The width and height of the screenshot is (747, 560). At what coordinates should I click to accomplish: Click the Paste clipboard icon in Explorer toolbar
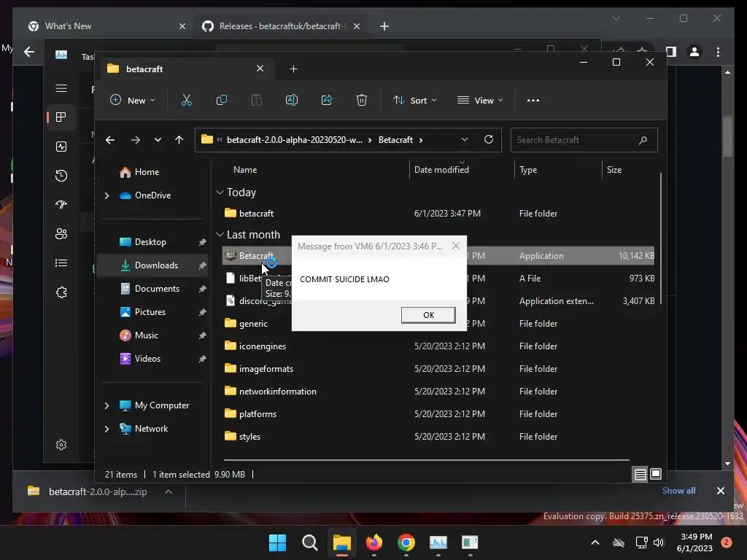[x=256, y=100]
